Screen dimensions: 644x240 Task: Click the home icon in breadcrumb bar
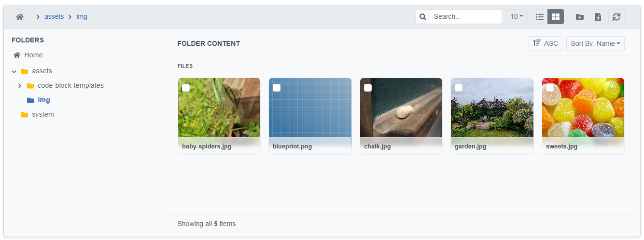[x=20, y=17]
